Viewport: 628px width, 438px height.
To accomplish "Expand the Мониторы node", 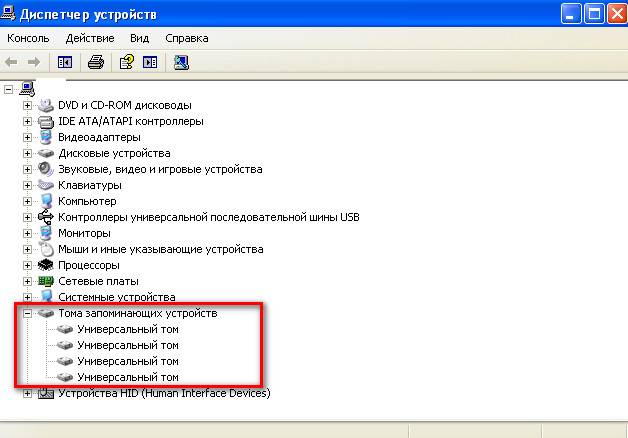I will 27,233.
